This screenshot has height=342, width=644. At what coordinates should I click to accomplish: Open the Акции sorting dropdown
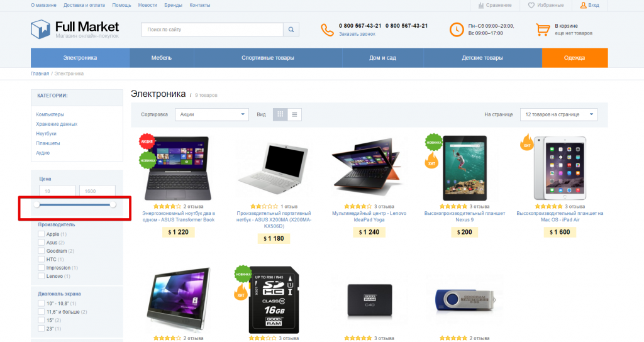212,114
